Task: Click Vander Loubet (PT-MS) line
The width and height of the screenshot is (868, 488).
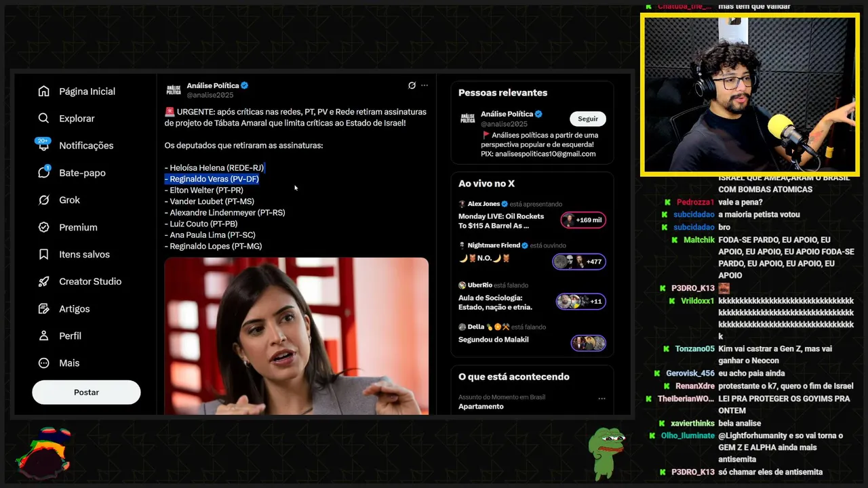Action: click(209, 201)
